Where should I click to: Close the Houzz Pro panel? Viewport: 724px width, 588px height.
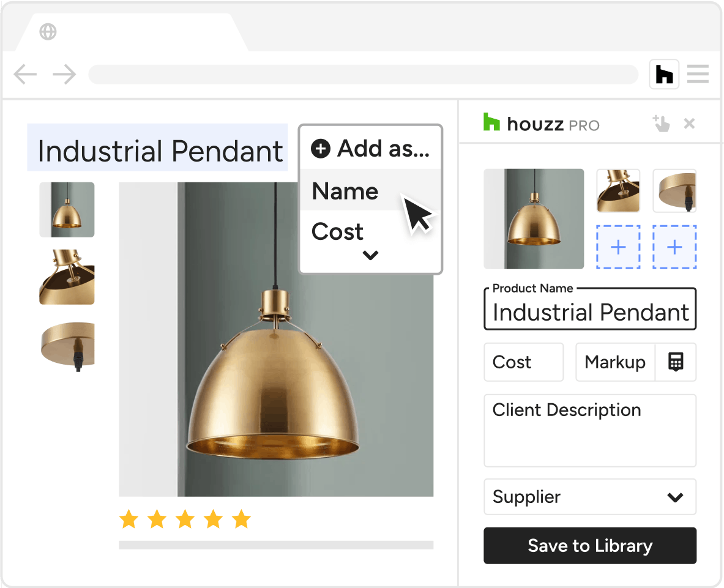(689, 124)
